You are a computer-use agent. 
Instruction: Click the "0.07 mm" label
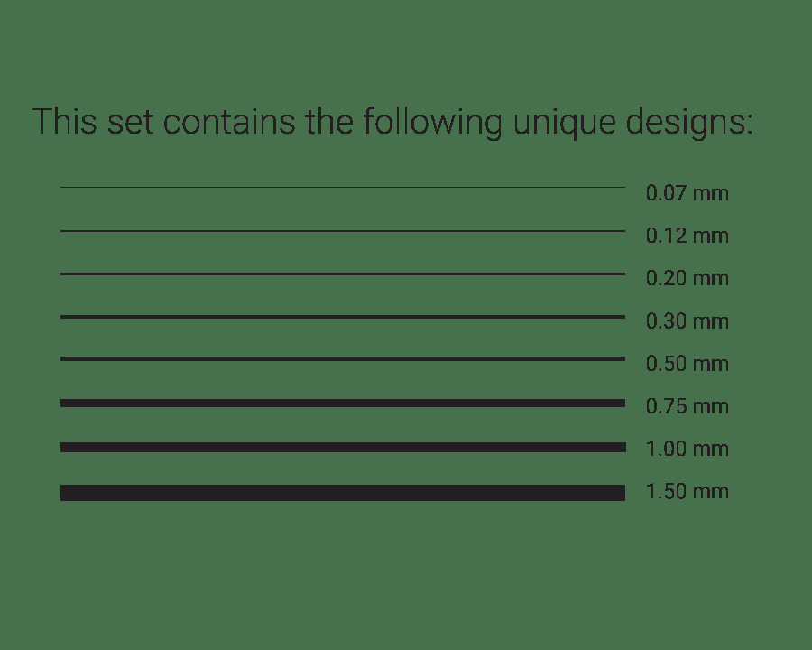coord(687,193)
